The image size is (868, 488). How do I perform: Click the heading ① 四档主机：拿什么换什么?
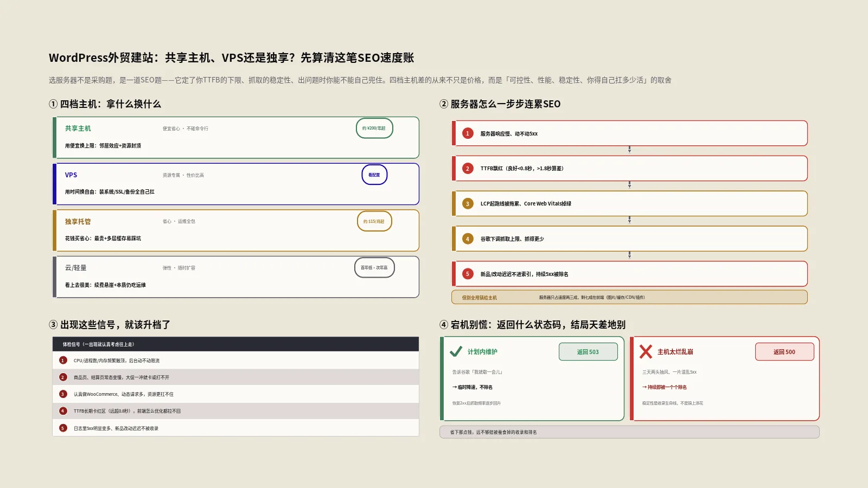pyautogui.click(x=105, y=104)
